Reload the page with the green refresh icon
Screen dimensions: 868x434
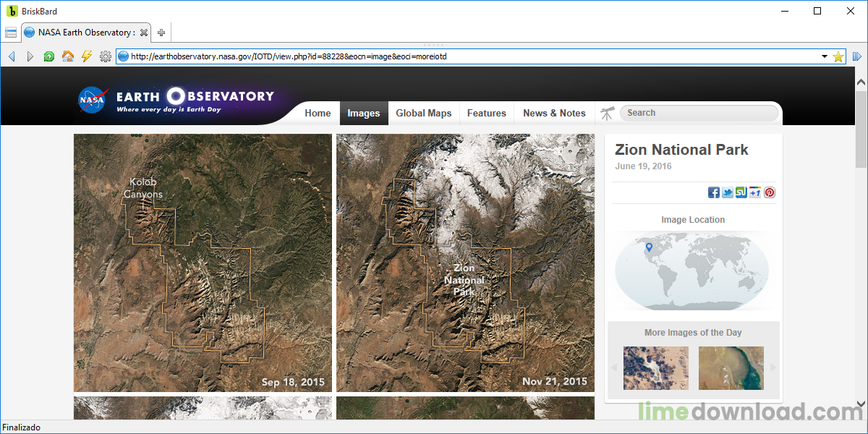click(48, 56)
